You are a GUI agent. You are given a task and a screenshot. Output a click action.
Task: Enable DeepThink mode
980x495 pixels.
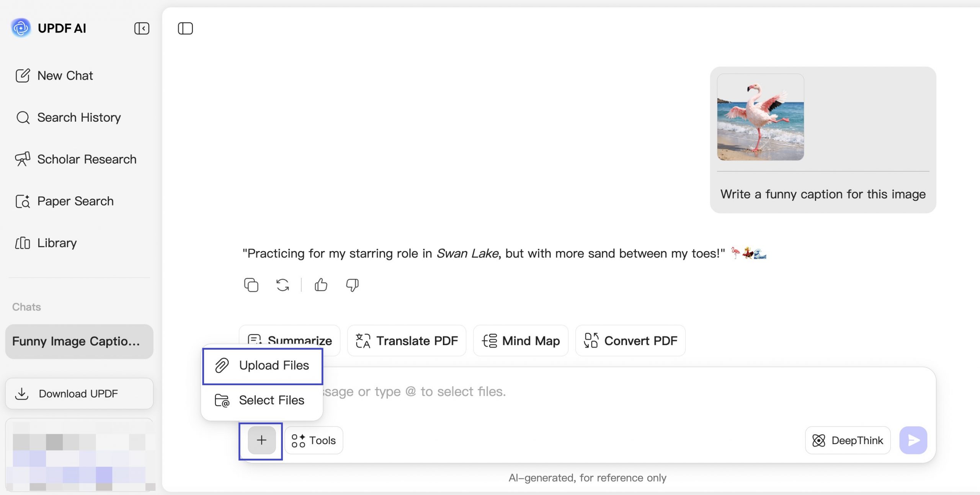848,440
